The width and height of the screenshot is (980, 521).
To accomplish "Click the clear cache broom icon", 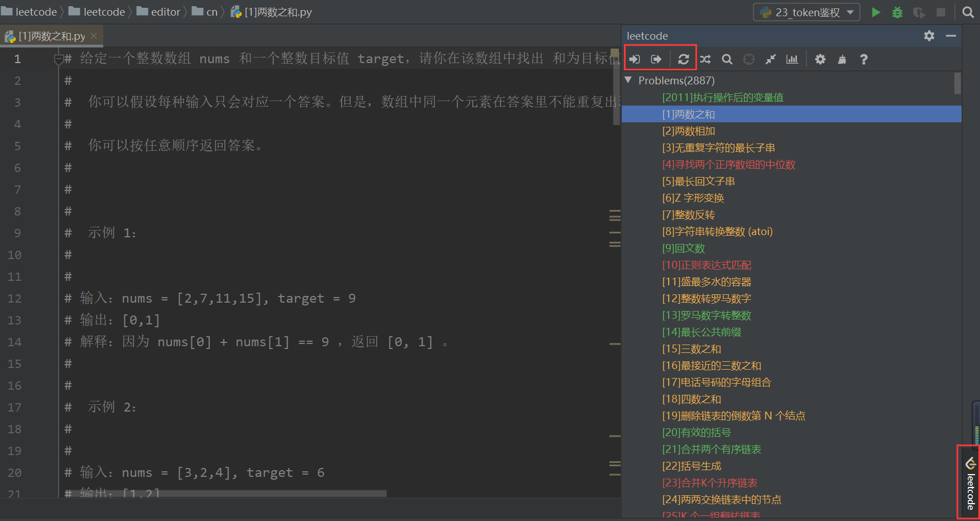I will click(x=842, y=59).
